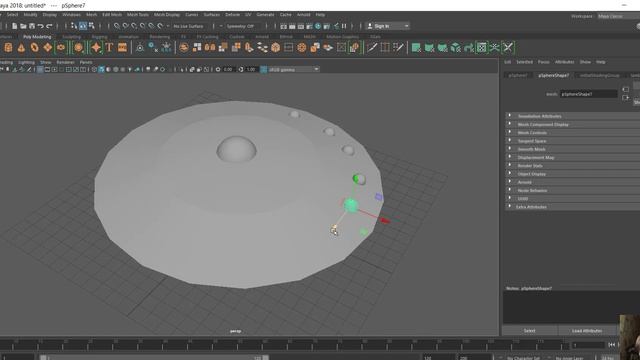Create a polygon cone from the shelf
Image resolution: width=640 pixels, height=360 pixels.
coord(21,47)
